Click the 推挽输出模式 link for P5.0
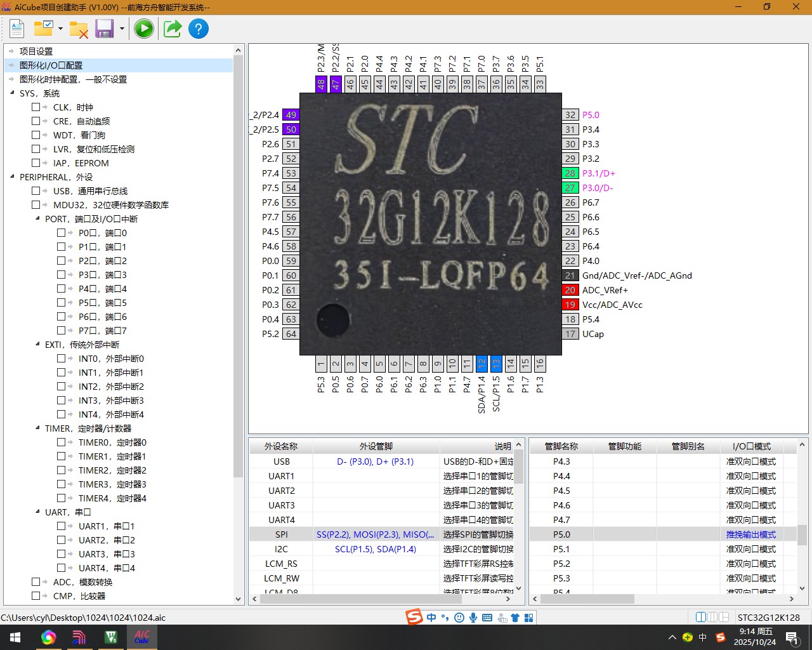This screenshot has height=650, width=812. 750,534
